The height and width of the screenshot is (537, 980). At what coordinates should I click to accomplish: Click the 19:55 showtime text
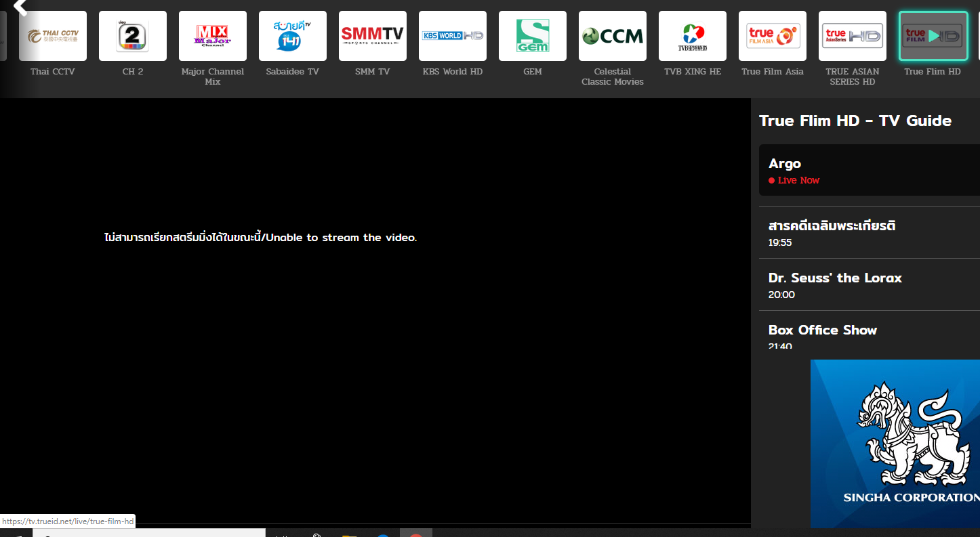pyautogui.click(x=780, y=242)
